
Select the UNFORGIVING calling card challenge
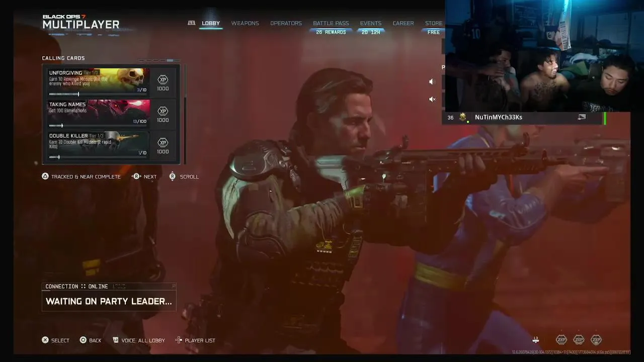(x=112, y=82)
